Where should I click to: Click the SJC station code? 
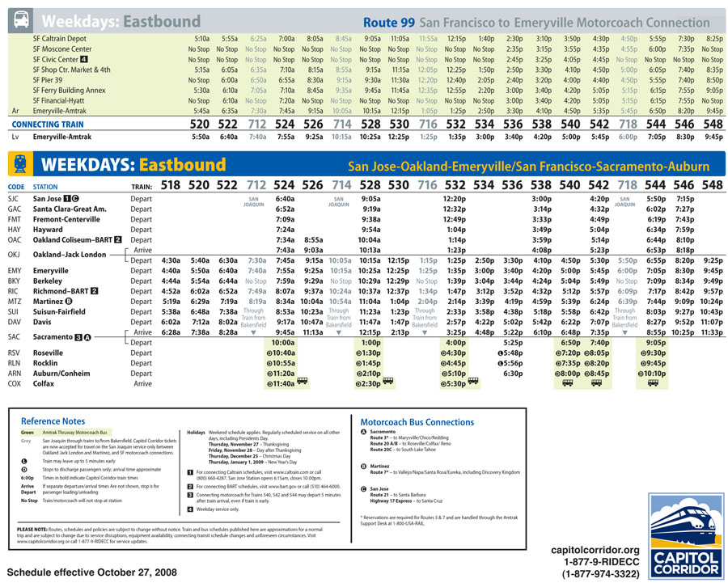click(13, 199)
